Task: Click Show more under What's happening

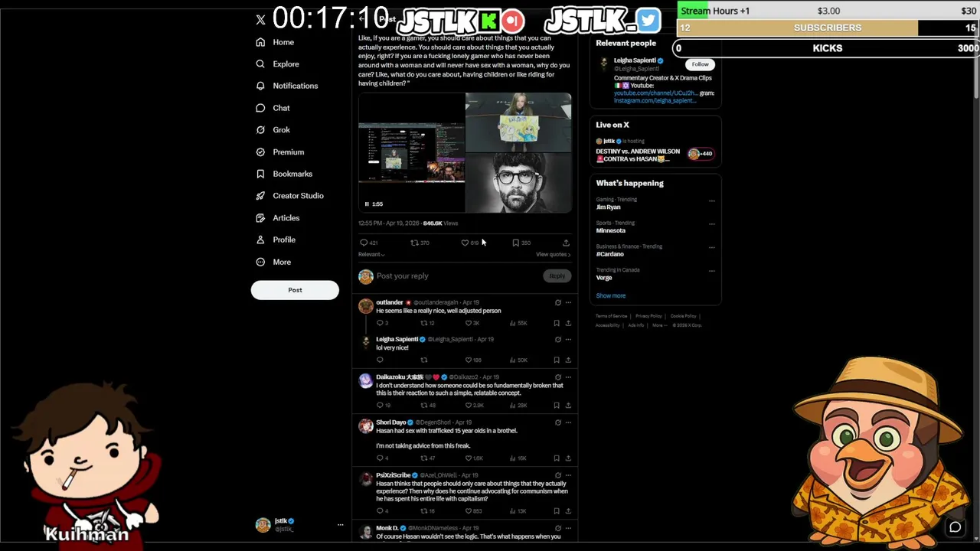Action: pyautogui.click(x=611, y=295)
